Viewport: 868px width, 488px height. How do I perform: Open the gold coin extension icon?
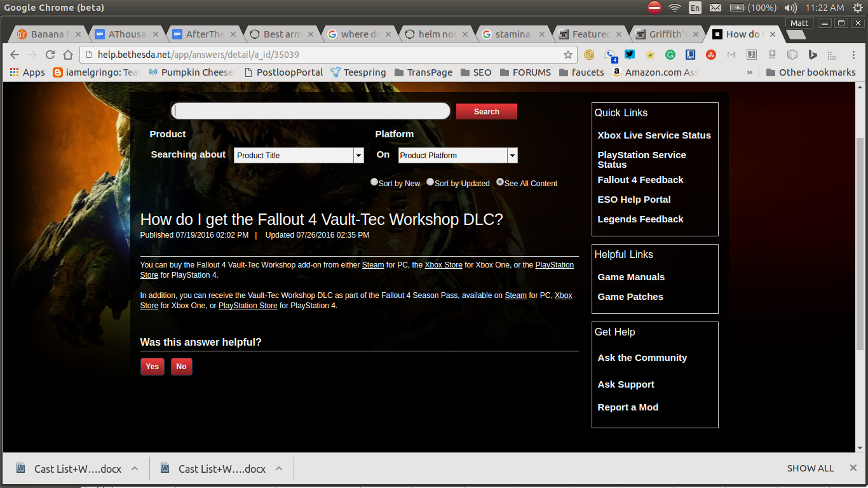click(589, 55)
